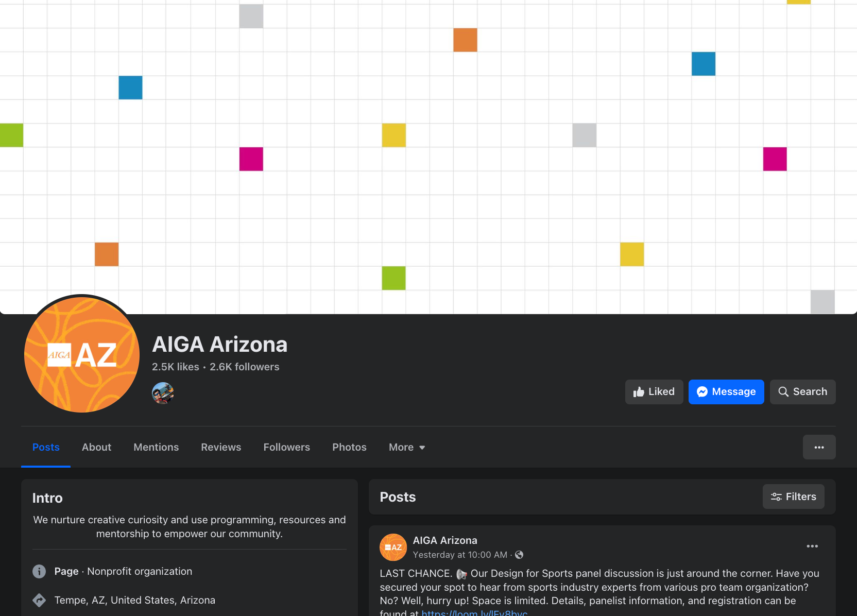Click the follower avatar under likes count

pyautogui.click(x=163, y=393)
